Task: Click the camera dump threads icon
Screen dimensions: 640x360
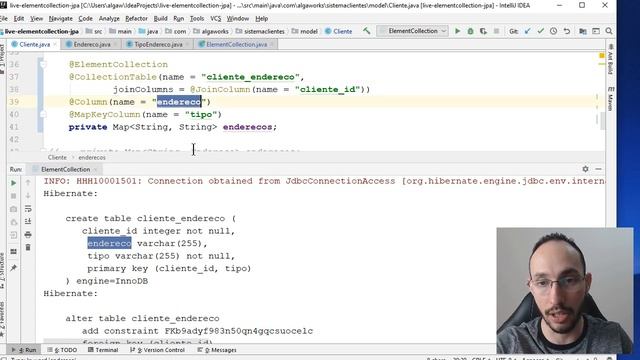Action: (x=13, y=209)
